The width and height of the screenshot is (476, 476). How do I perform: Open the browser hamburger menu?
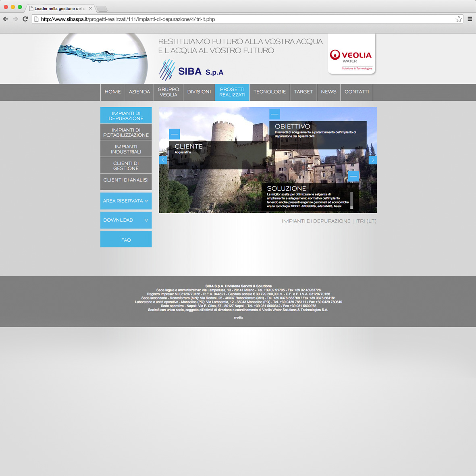point(470,19)
